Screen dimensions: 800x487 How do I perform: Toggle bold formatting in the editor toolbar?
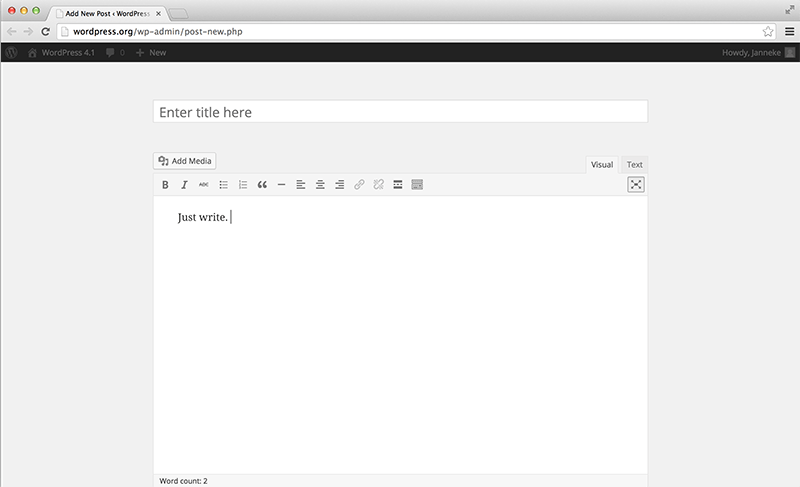[x=165, y=185]
